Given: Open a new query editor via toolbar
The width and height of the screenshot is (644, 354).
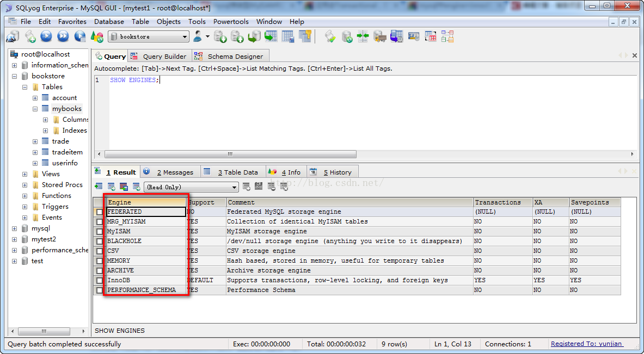Looking at the screenshot, I should click(x=30, y=37).
